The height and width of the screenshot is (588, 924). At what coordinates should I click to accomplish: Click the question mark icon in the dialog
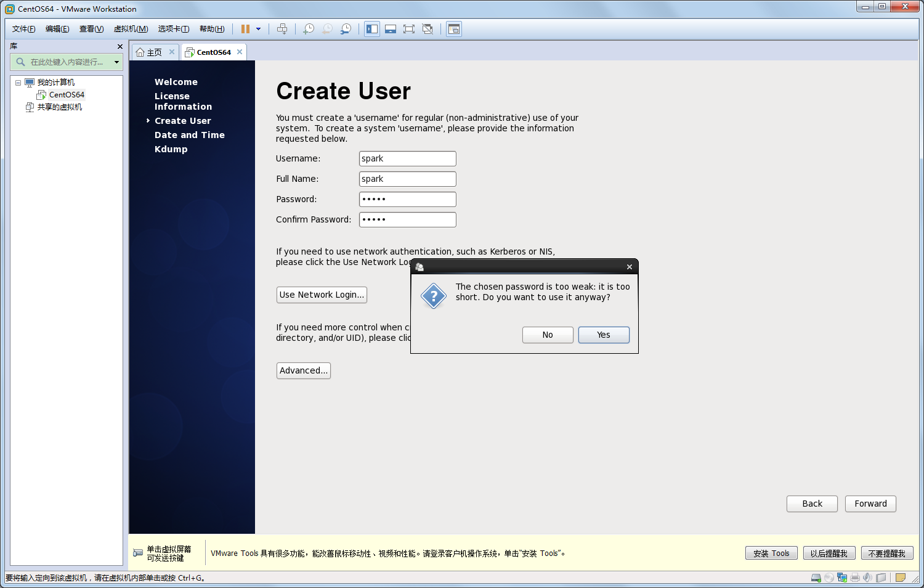click(434, 296)
